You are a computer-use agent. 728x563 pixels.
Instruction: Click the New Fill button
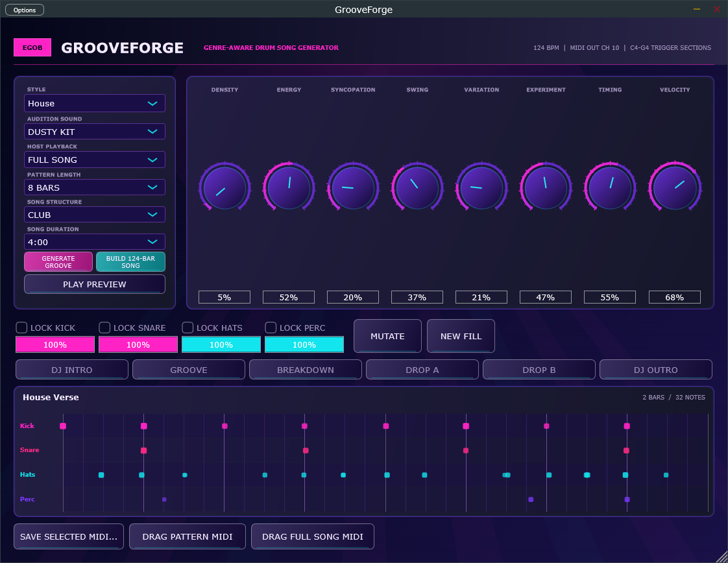pos(461,336)
